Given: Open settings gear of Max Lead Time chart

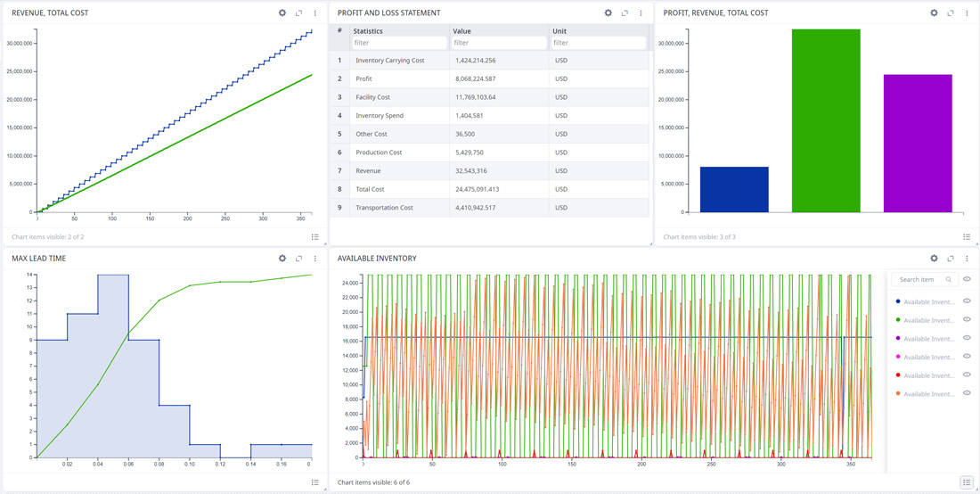Looking at the screenshot, I should (x=282, y=259).
